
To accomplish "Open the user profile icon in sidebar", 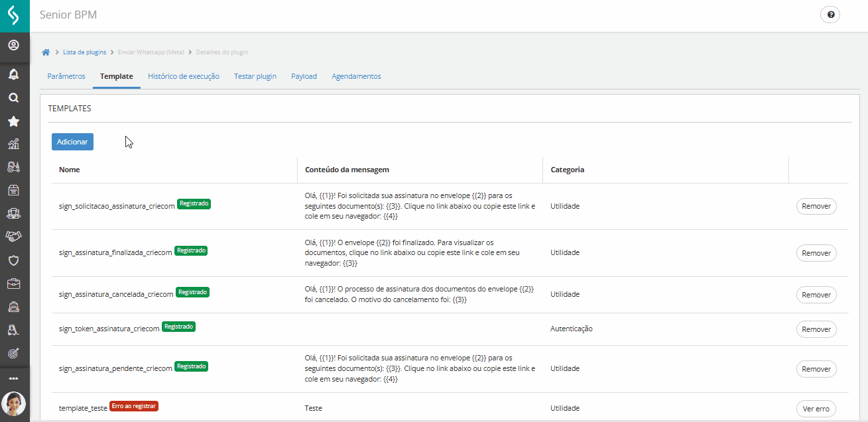I will [x=13, y=46].
